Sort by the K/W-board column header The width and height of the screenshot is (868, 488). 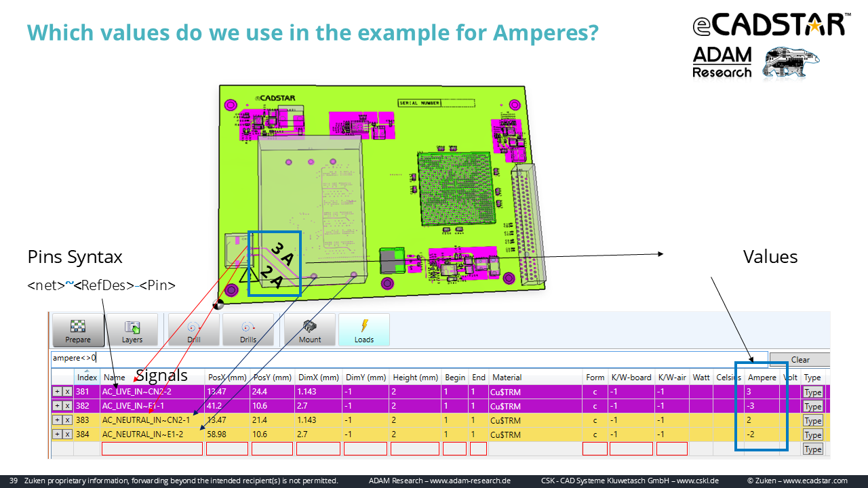click(631, 378)
